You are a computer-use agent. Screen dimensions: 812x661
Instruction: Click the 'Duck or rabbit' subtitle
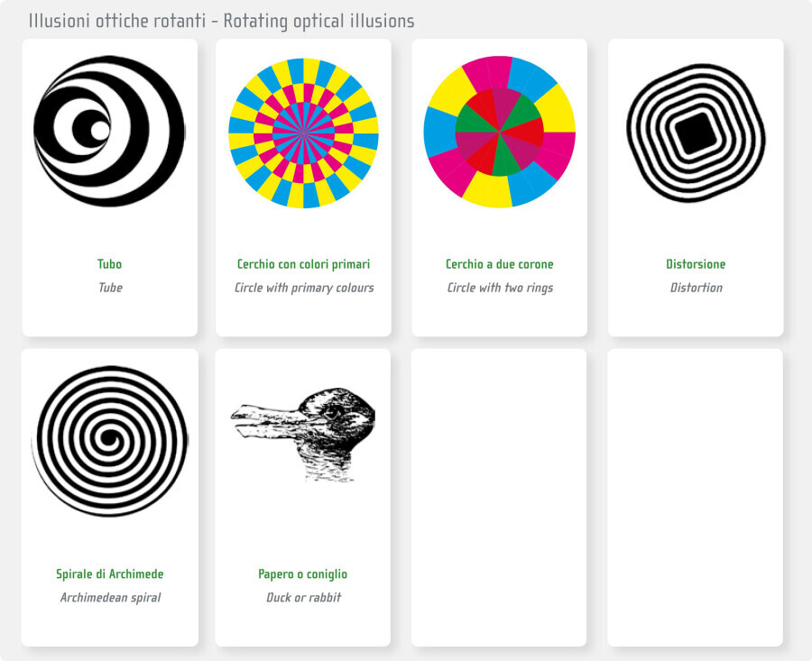[x=303, y=597]
